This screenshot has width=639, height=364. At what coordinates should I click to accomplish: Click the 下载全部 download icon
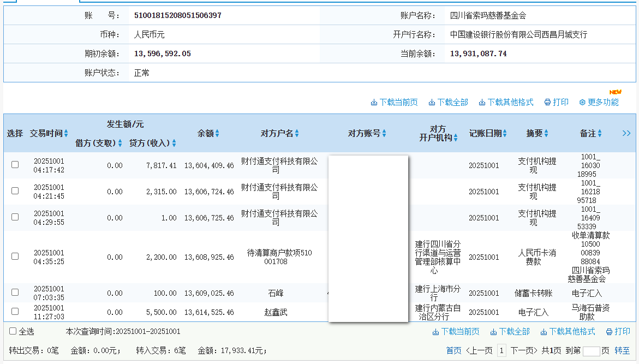[x=431, y=102]
